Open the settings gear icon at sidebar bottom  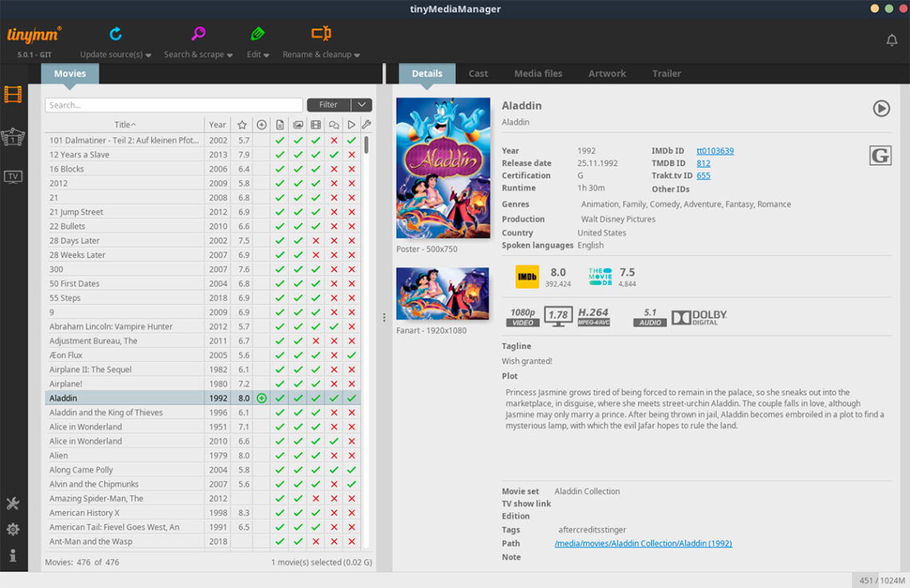point(13,529)
